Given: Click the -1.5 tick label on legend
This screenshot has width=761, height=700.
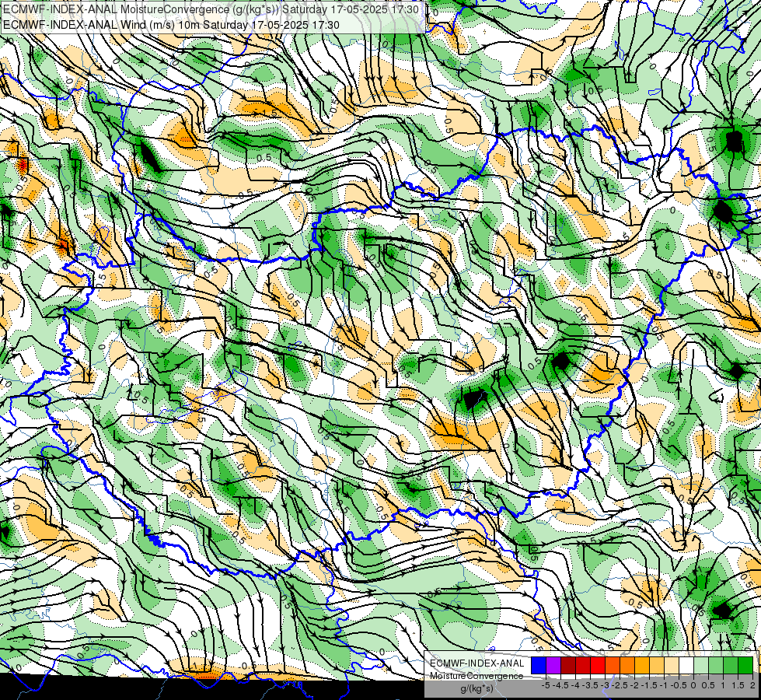Looking at the screenshot, I should click(x=649, y=685).
